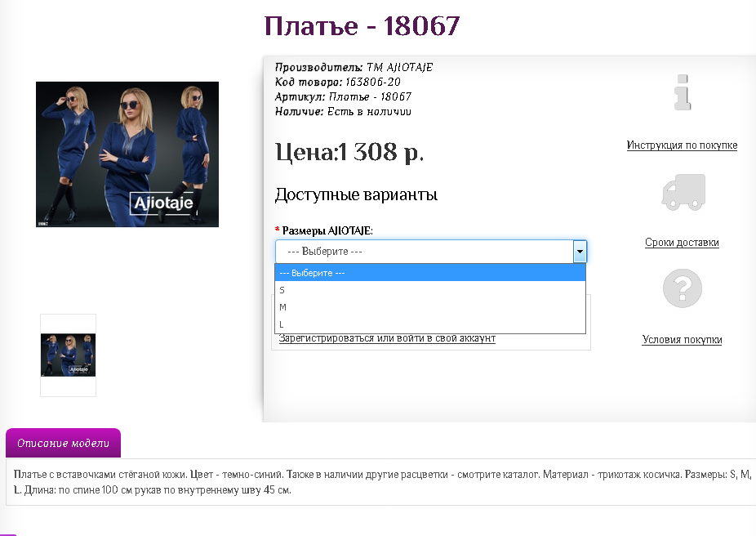The image size is (756, 536).
Task: Open the 'Условия покупки' link
Action: tap(682, 340)
